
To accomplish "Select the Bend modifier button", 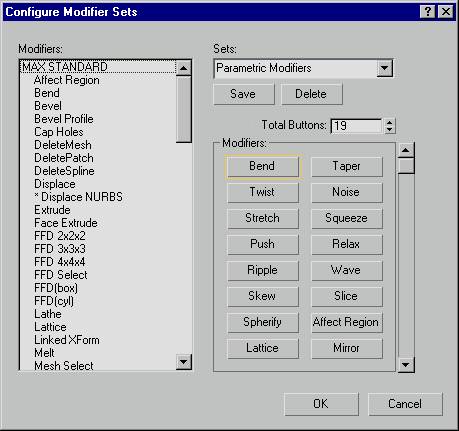I will tap(263, 166).
